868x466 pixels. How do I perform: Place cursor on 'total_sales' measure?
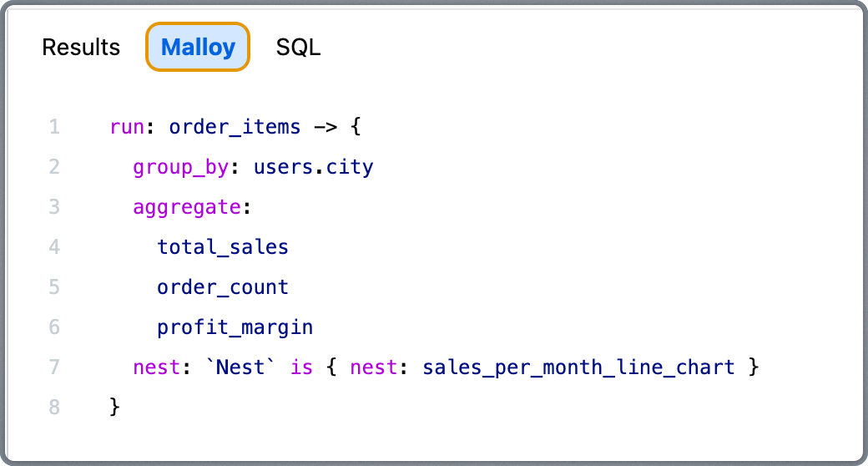pos(222,247)
